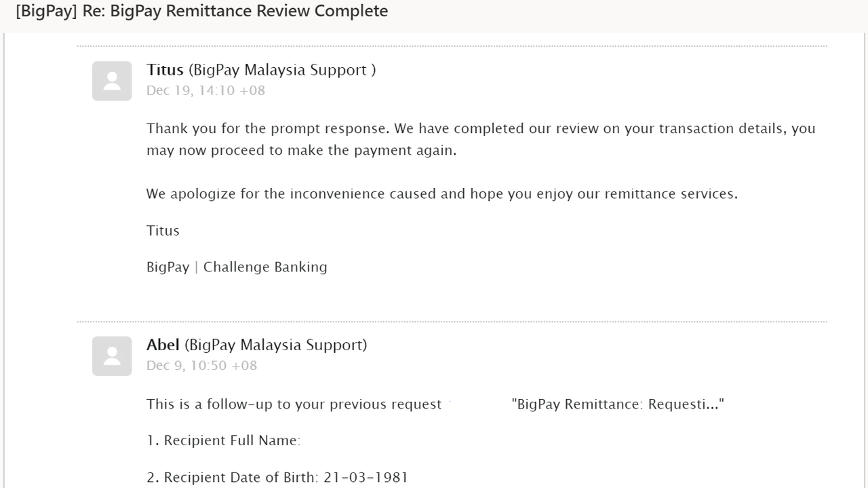Click the "Recipient Date of Birth: 21-03-1981" line

click(277, 477)
